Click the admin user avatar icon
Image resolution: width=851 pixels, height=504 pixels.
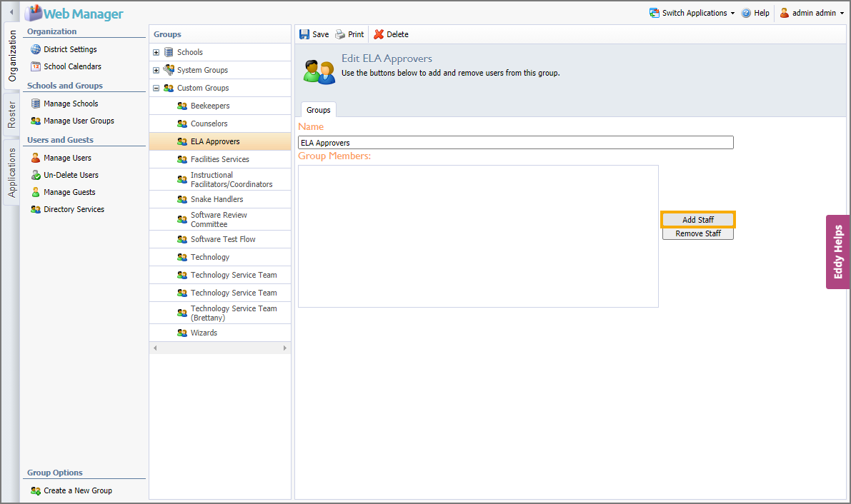(785, 13)
